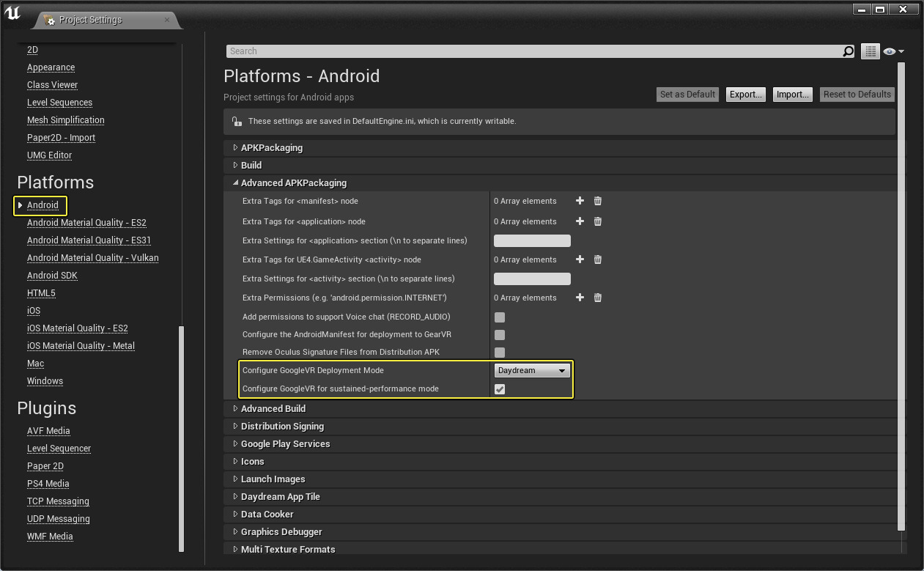Disable GoogleVR sustained-performance mode checkbox
This screenshot has height=571, width=924.
[x=500, y=389]
